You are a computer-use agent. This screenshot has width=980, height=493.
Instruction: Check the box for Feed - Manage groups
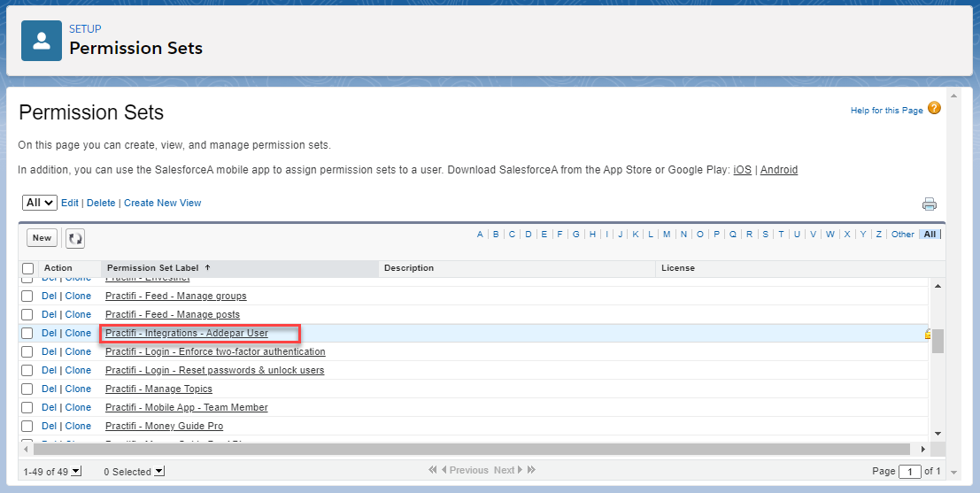tap(27, 297)
